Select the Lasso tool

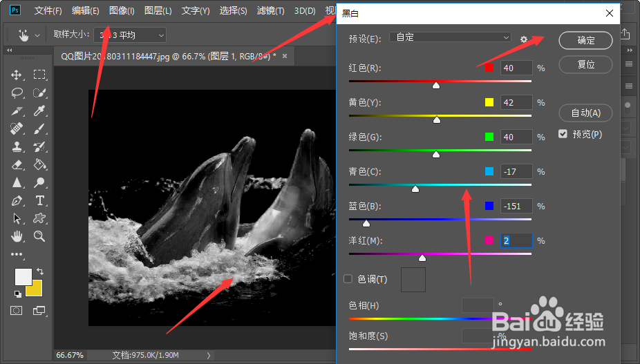click(x=17, y=93)
